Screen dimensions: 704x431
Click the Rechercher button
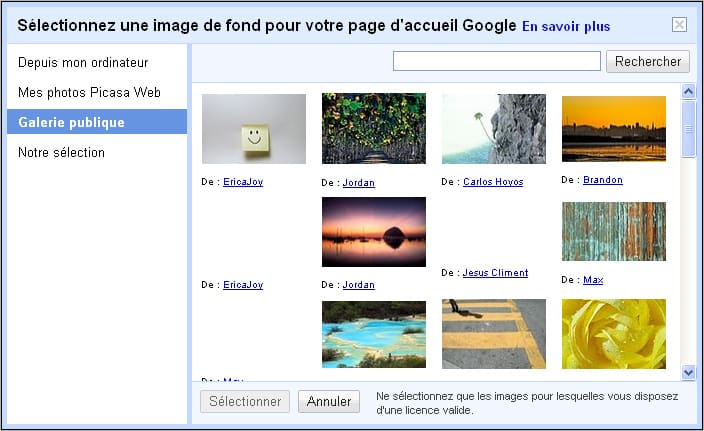click(648, 62)
